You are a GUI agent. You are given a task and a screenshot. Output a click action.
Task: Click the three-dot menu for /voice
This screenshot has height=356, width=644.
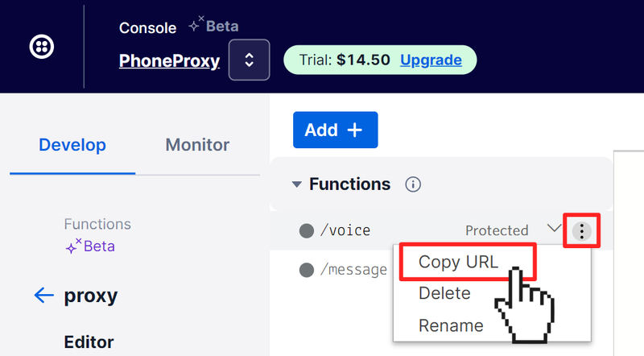581,232
